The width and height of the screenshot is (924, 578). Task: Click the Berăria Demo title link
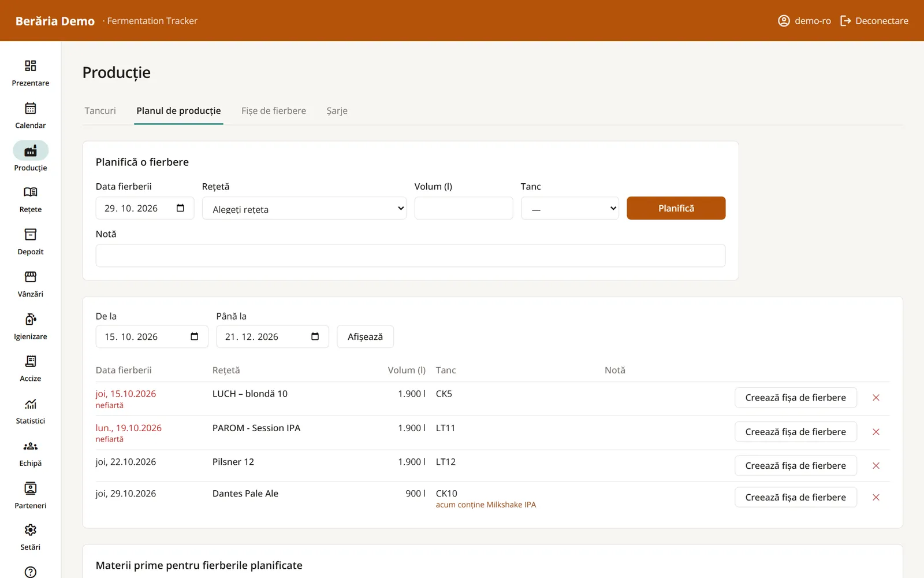55,21
